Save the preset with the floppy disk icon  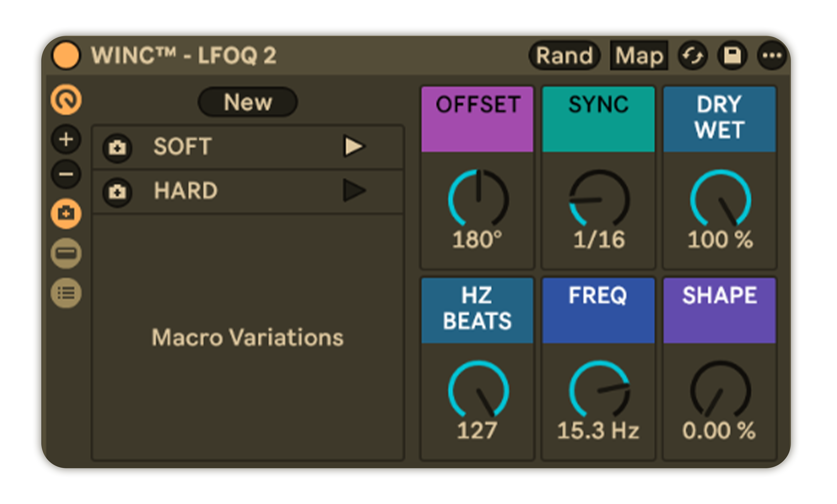coord(732,56)
